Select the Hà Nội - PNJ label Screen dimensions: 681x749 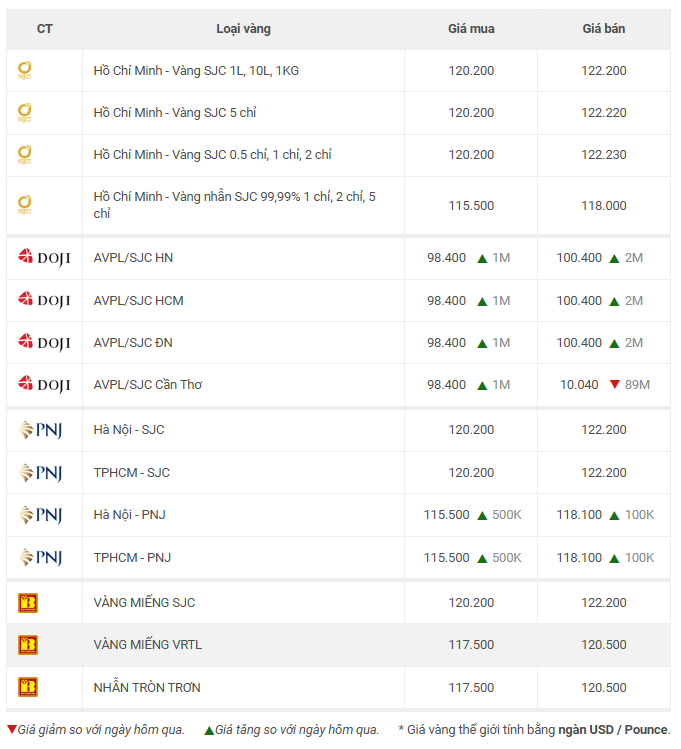coord(129,515)
